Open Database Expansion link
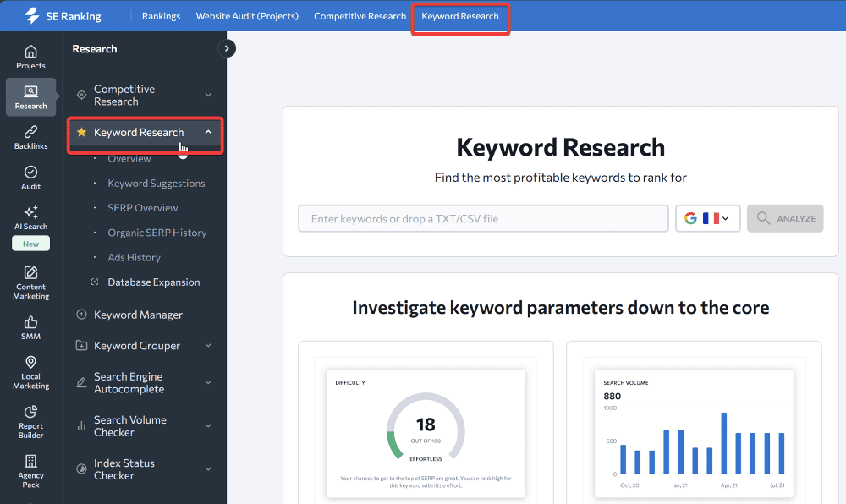This screenshot has width=846, height=504. point(154,282)
